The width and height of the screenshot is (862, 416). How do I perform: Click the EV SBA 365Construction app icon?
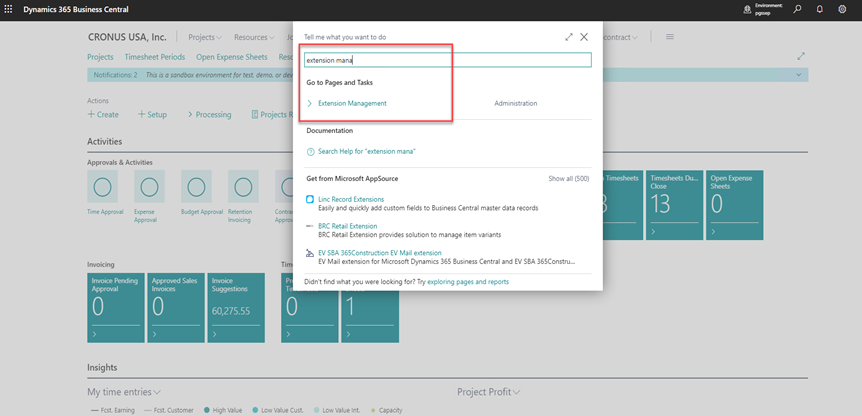[310, 253]
